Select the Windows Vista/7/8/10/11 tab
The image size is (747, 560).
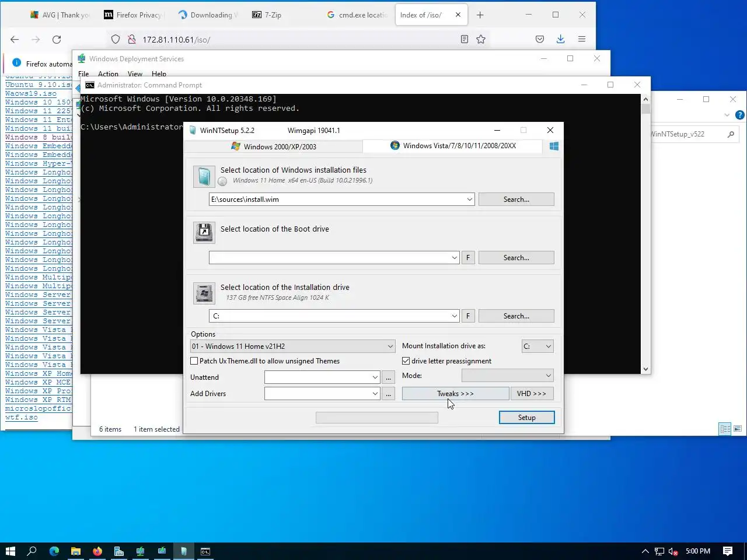click(453, 146)
